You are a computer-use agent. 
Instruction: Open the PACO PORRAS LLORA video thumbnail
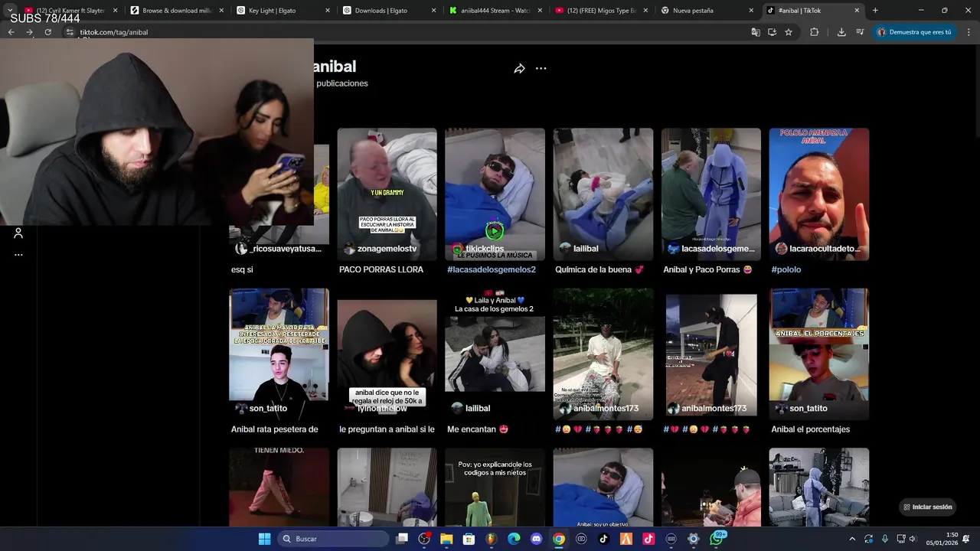coord(387,194)
